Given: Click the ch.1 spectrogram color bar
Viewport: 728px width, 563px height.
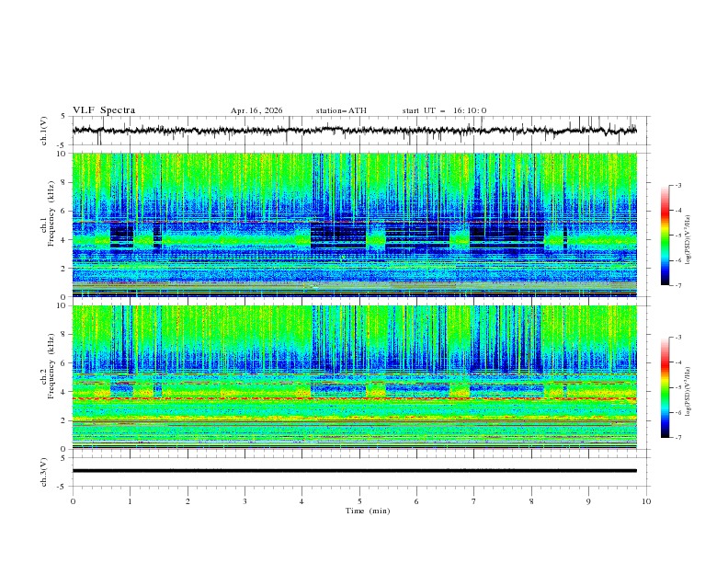Looking at the screenshot, I should [665, 236].
